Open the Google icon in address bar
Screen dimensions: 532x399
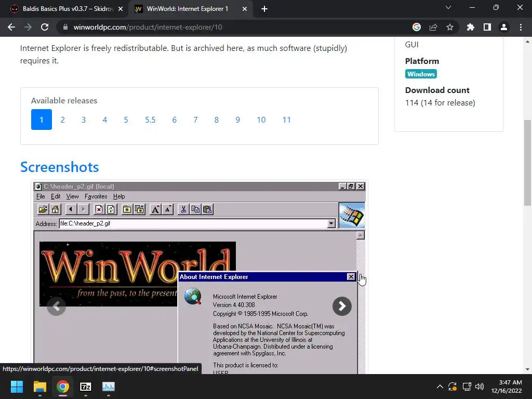[x=417, y=27]
